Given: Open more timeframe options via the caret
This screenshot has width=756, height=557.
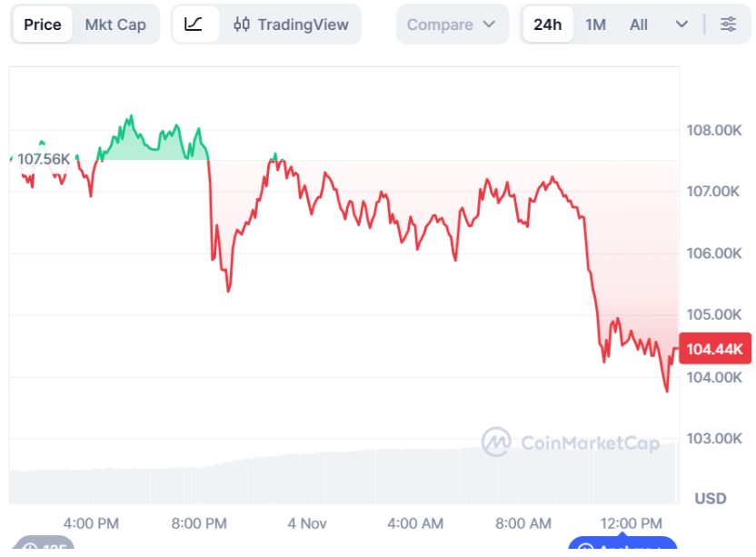Looking at the screenshot, I should (682, 25).
